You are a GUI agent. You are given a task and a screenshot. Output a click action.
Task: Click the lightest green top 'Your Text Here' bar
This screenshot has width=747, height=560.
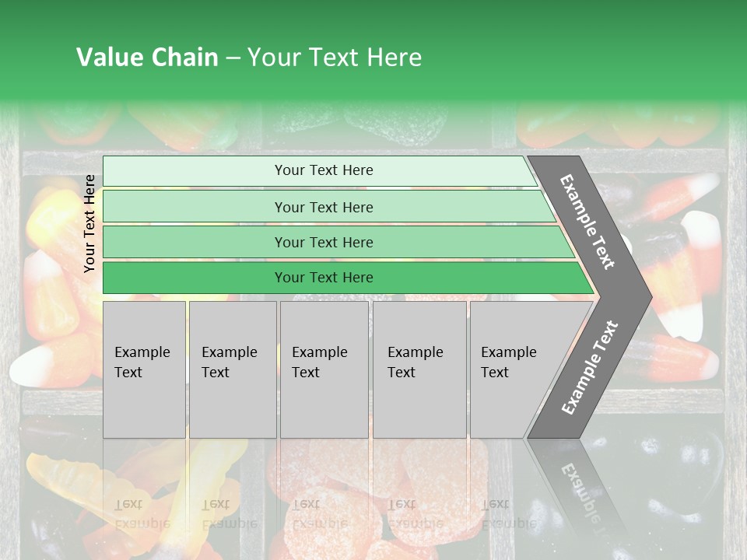tap(320, 171)
